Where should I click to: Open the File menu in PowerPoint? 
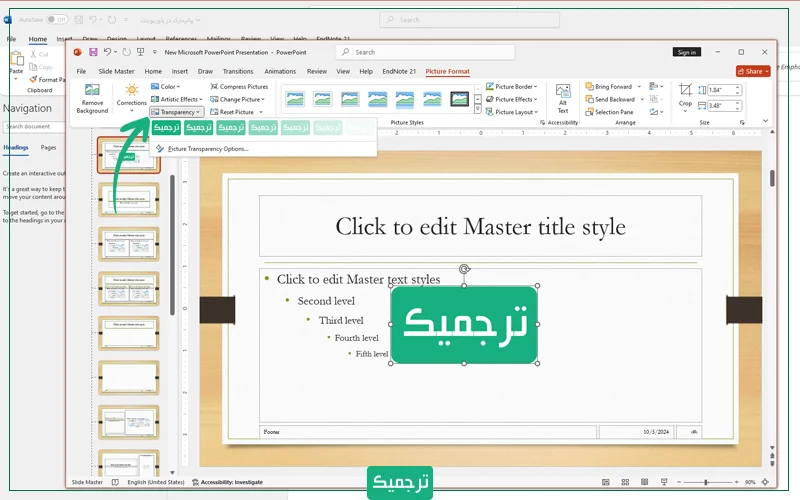81,71
